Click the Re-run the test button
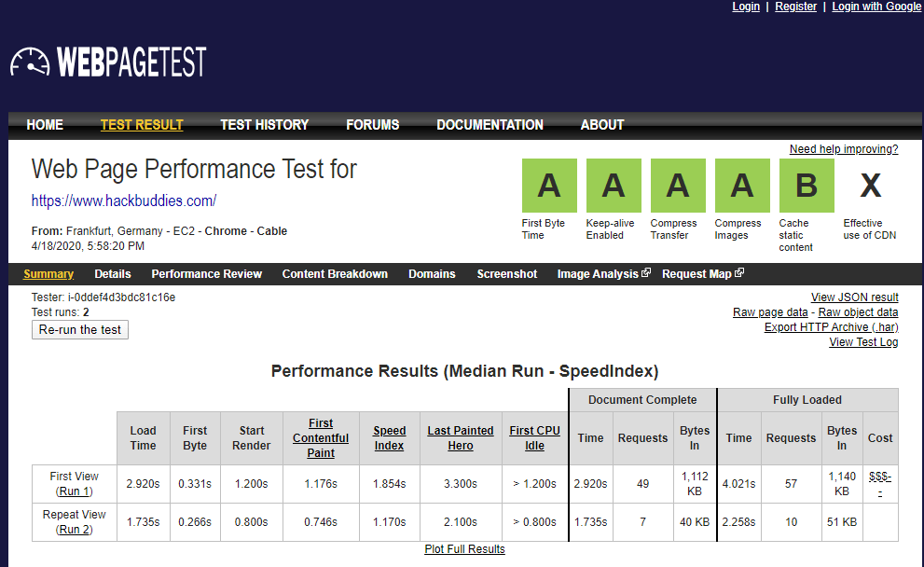 click(x=80, y=329)
